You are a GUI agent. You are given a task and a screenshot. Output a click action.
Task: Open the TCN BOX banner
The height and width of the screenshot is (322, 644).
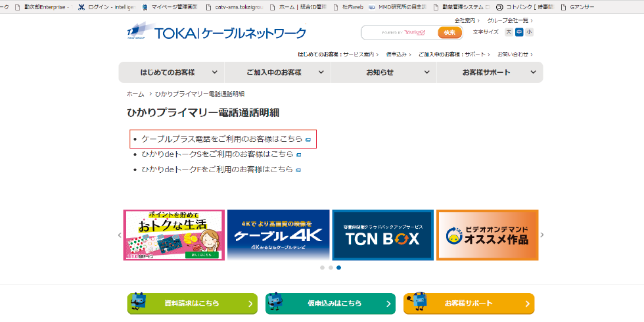coord(382,235)
